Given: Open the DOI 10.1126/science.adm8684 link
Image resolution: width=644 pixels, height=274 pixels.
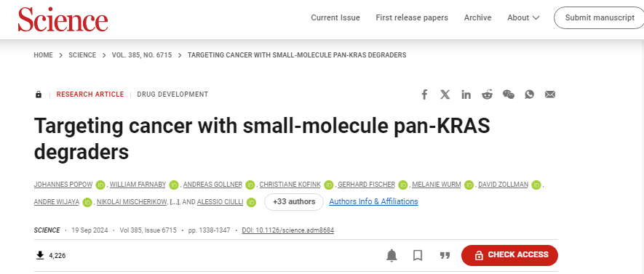Looking at the screenshot, I should (288, 230).
